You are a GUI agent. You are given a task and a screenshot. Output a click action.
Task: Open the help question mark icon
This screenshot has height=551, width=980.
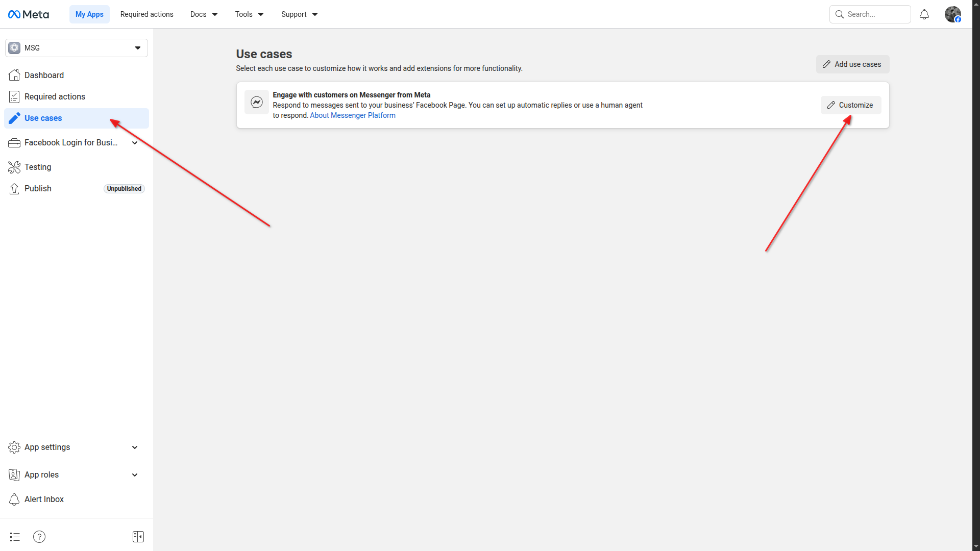39,537
